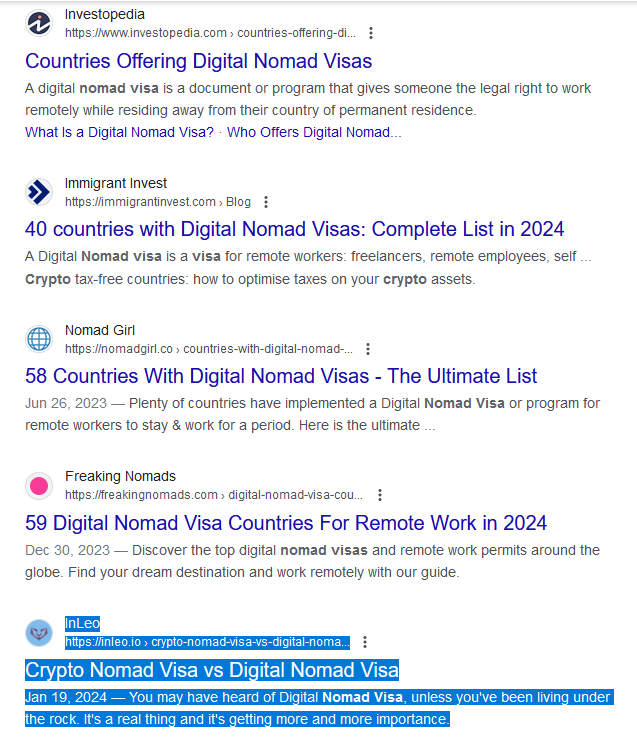Click the Investopedia site favicon

(x=39, y=23)
